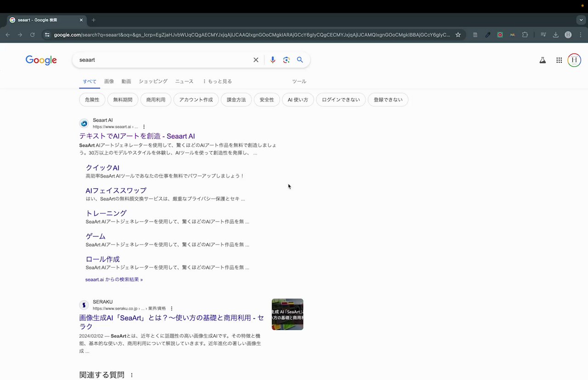This screenshot has width=588, height=380.
Task: Open three-dot options for Seaart AI result
Action: click(x=144, y=127)
